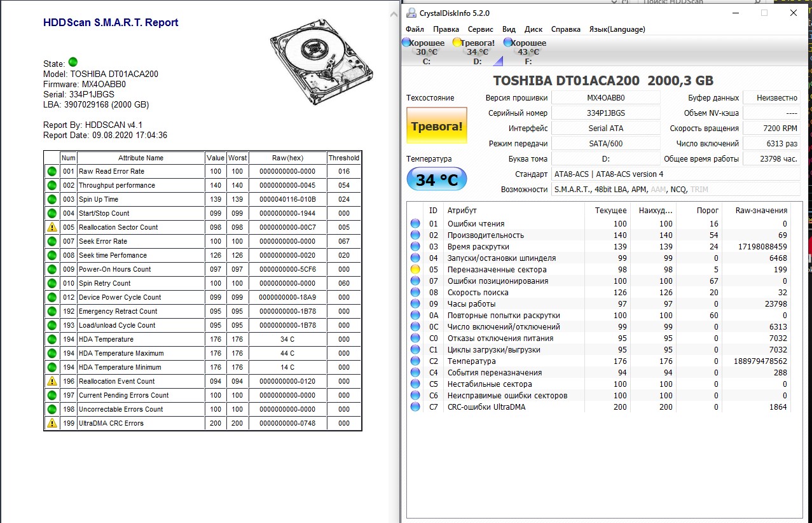Click the blue status orb for drive F:

click(507, 43)
